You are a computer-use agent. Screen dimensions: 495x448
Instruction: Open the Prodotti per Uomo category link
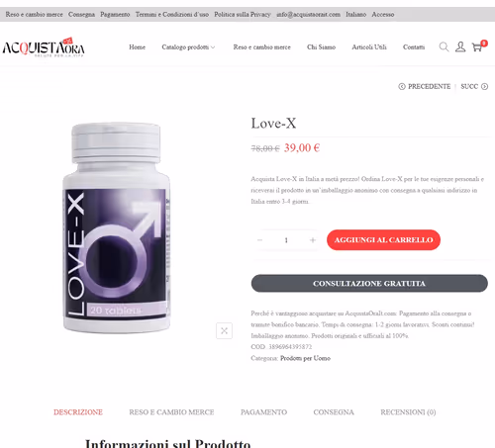(305, 358)
